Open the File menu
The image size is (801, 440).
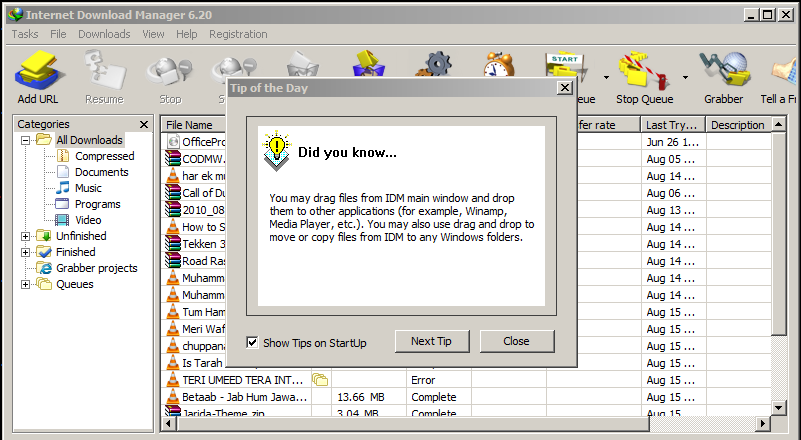[x=58, y=34]
